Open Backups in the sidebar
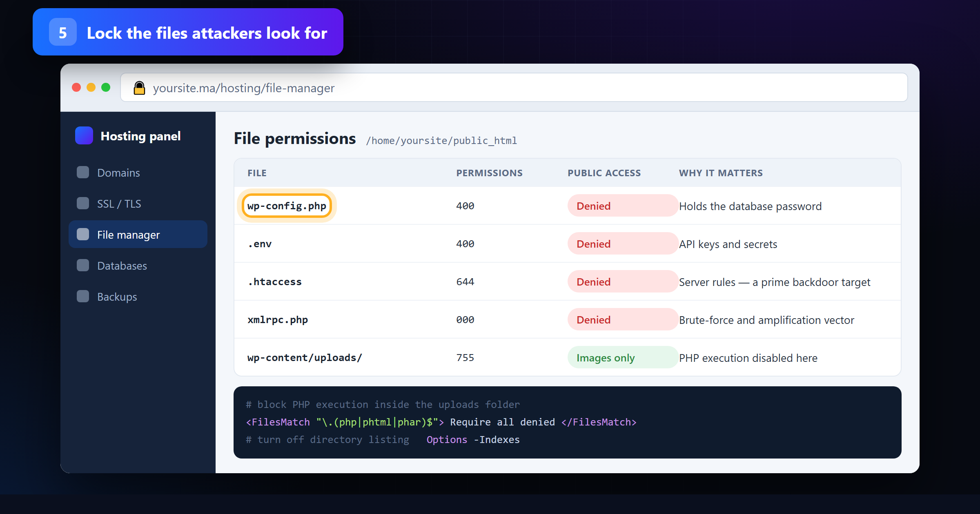This screenshot has width=980, height=514. [138, 297]
